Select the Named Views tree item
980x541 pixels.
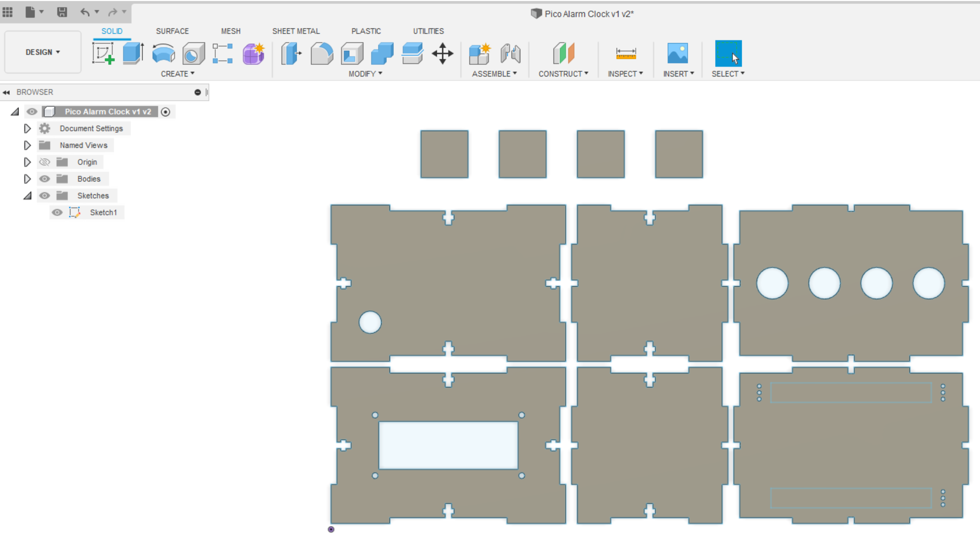83,145
